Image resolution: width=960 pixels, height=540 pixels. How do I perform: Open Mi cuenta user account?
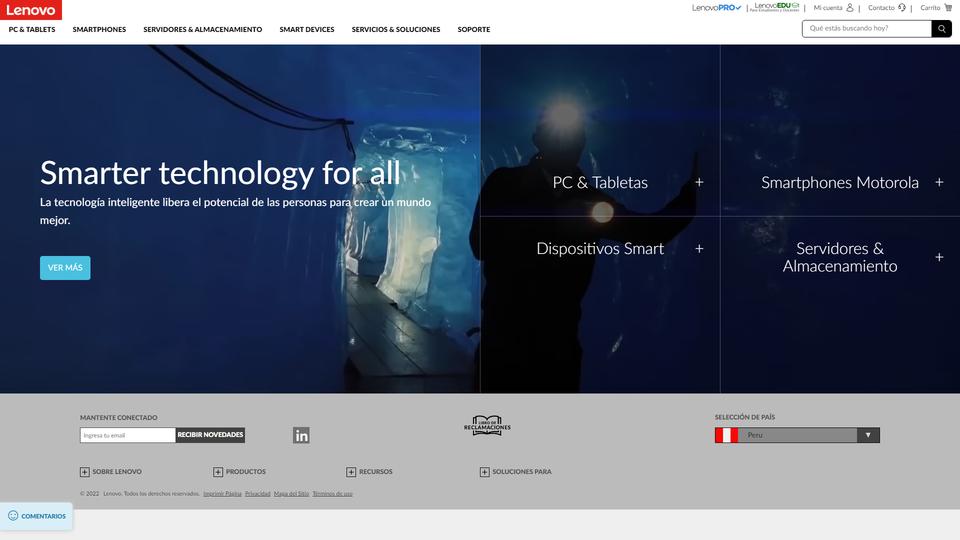(x=833, y=8)
